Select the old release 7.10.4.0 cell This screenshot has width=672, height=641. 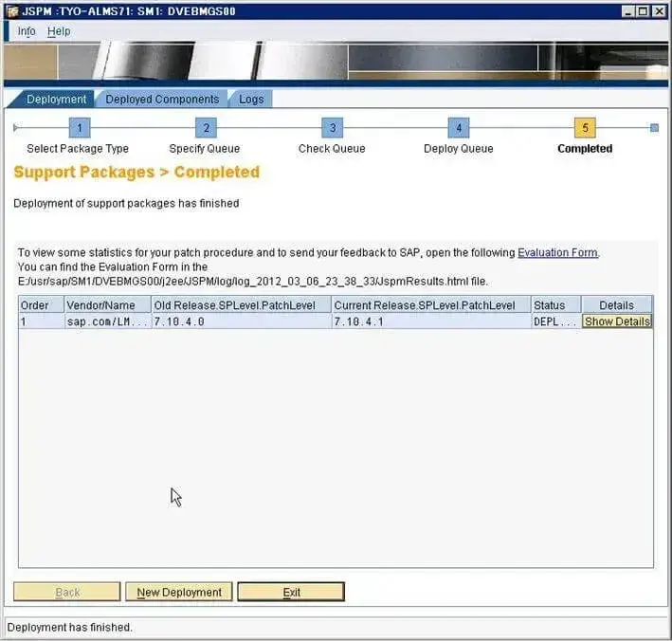[x=242, y=321]
